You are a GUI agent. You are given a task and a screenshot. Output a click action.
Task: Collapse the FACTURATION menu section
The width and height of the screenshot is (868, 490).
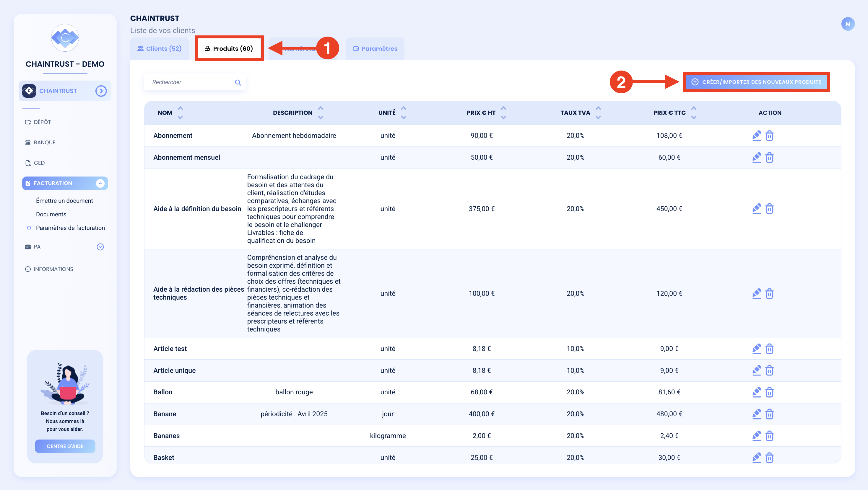pyautogui.click(x=100, y=183)
